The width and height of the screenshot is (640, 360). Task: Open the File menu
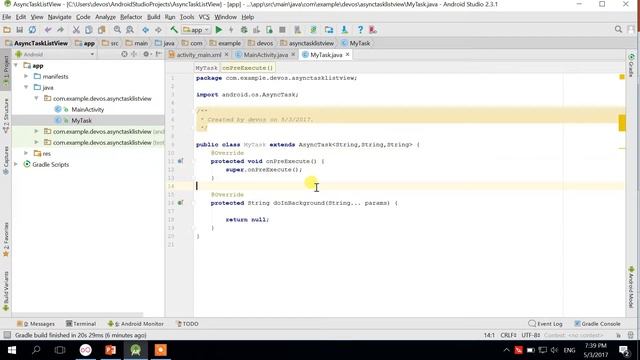(x=7, y=17)
